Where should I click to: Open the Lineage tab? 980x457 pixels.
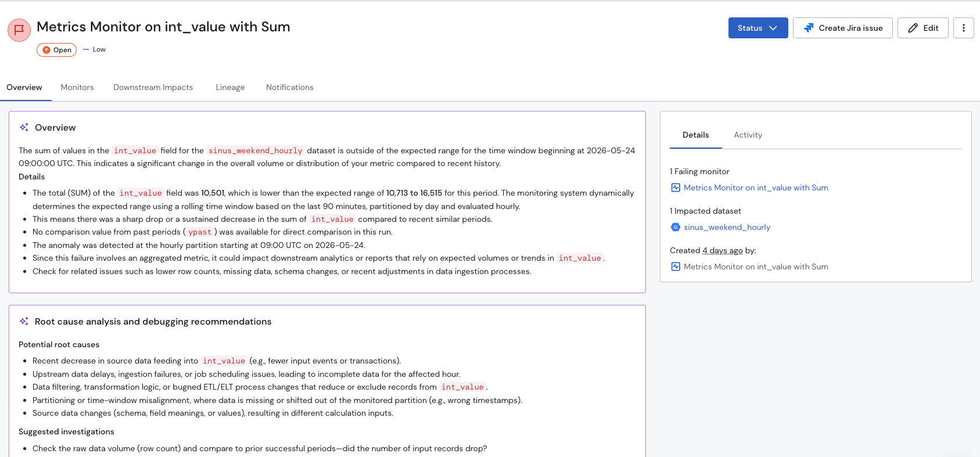click(x=230, y=87)
